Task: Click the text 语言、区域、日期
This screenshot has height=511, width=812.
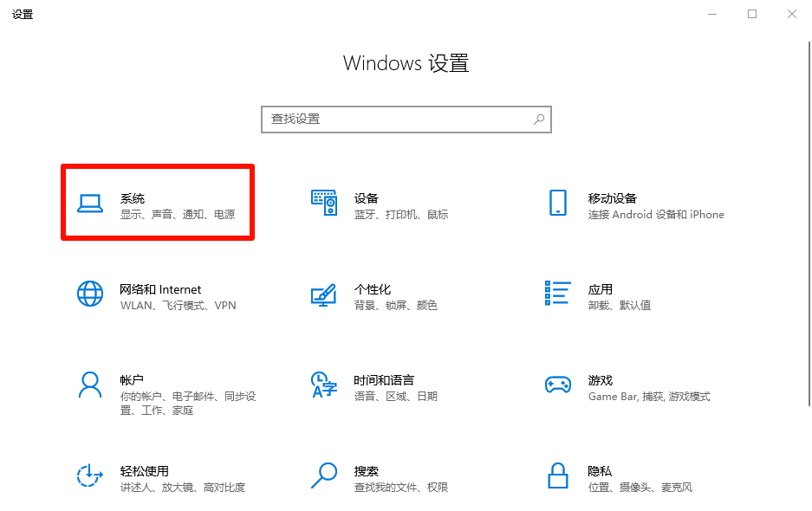Action: click(x=396, y=396)
